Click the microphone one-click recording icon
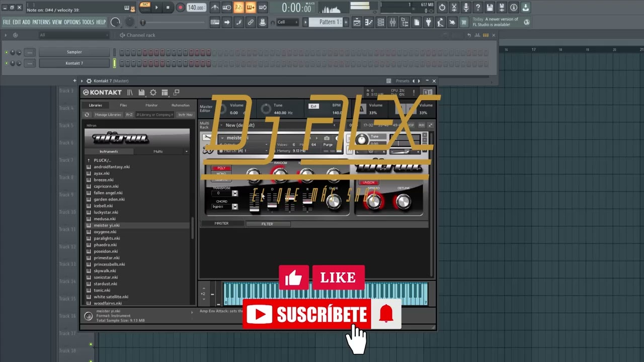The width and height of the screenshot is (644, 362). click(x=466, y=8)
